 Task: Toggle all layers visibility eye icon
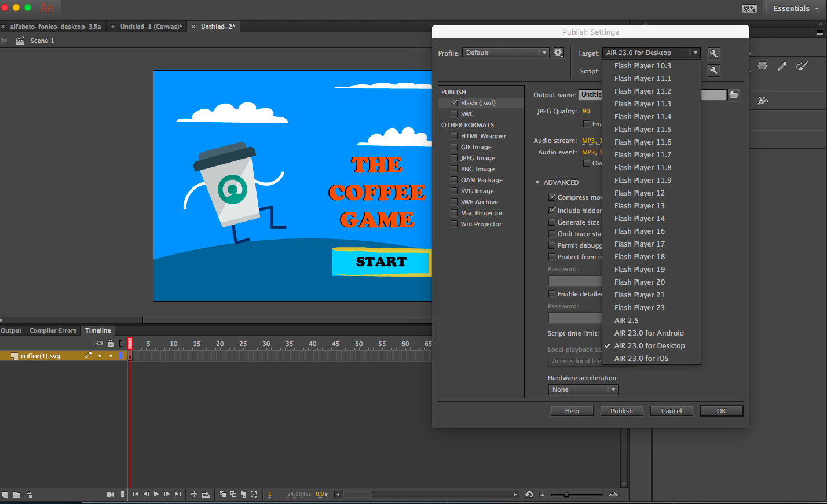pyautogui.click(x=100, y=343)
